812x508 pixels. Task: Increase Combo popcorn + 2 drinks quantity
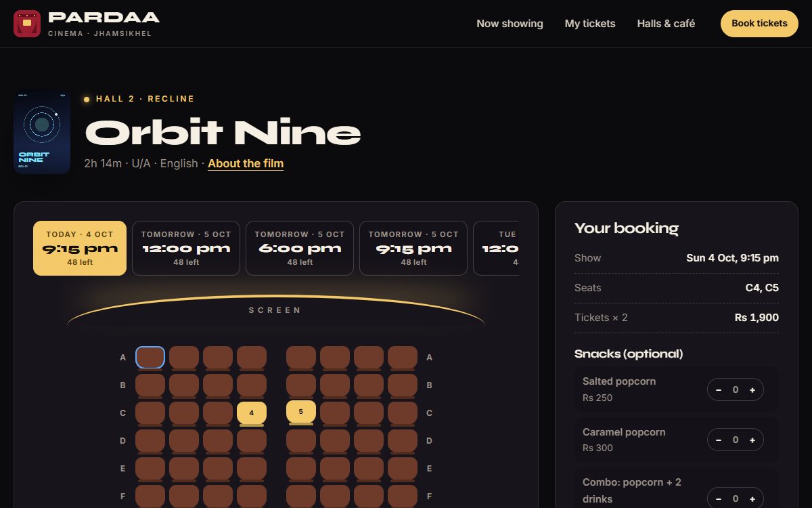click(x=752, y=499)
